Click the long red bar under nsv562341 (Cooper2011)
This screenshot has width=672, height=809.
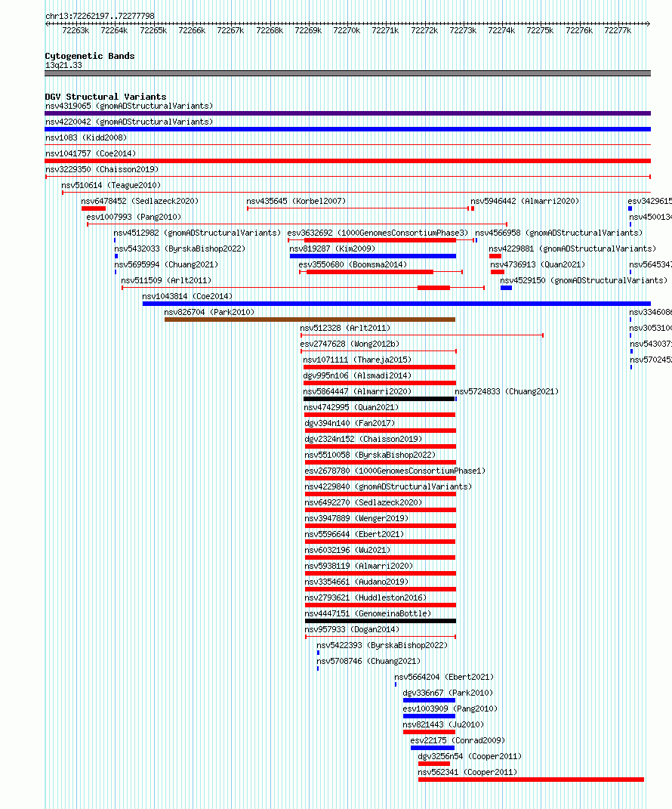coord(532,780)
